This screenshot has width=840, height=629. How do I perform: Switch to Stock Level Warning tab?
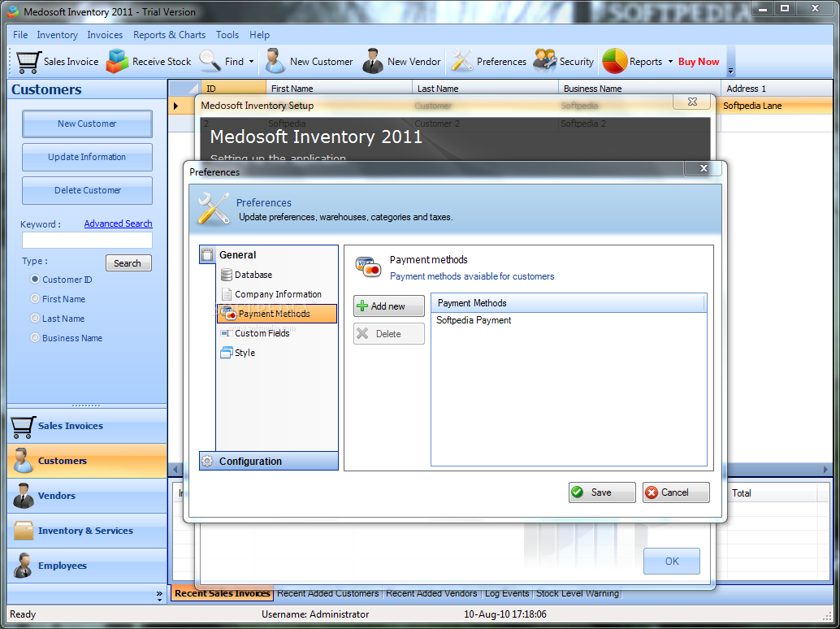[578, 593]
